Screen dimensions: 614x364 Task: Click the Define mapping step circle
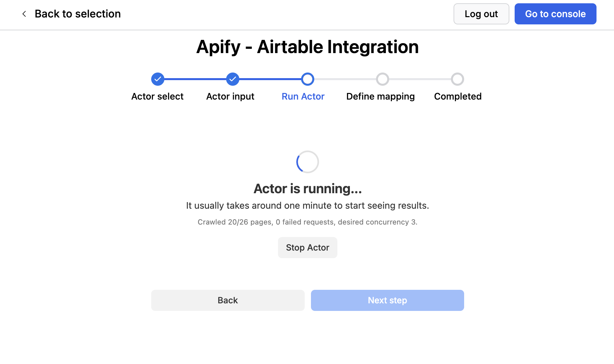(383, 79)
